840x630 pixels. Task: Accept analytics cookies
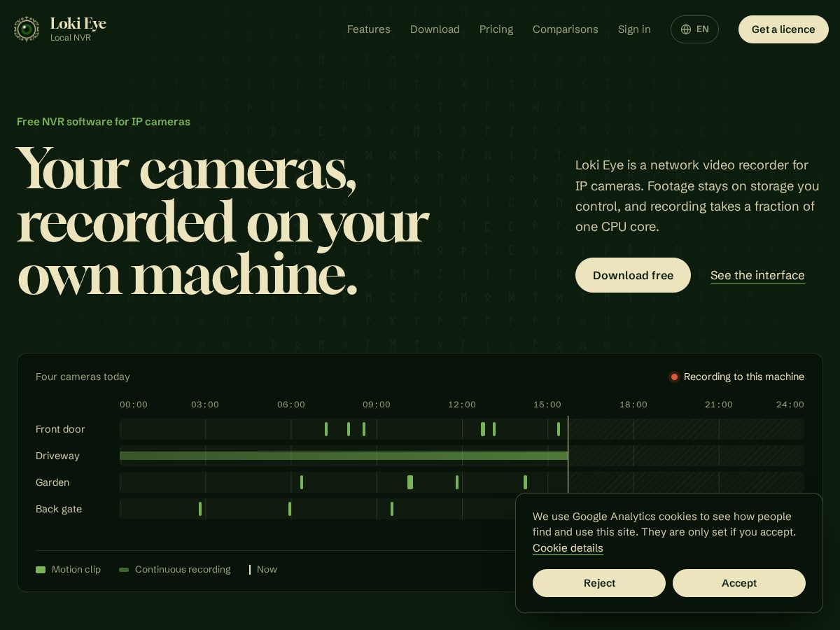[x=739, y=583]
